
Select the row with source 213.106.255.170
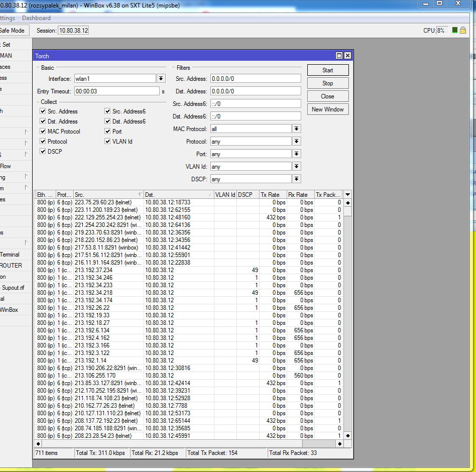[x=188, y=376]
